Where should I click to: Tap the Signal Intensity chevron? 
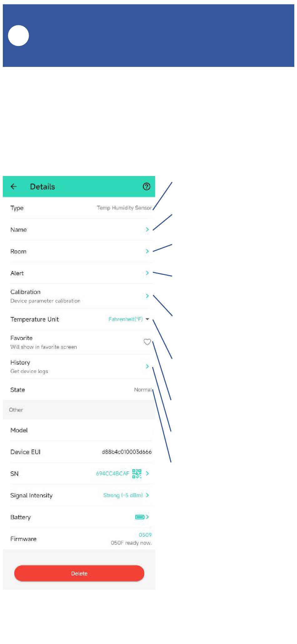(x=147, y=496)
